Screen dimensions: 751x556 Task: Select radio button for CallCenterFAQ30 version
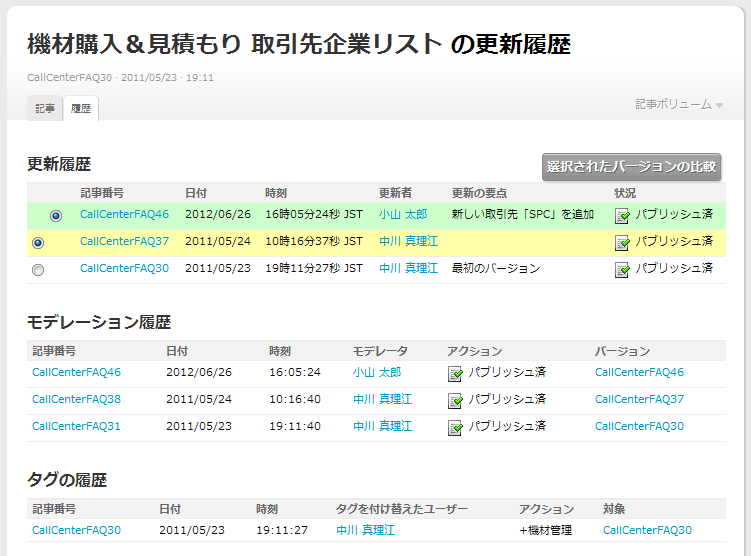[x=38, y=270]
